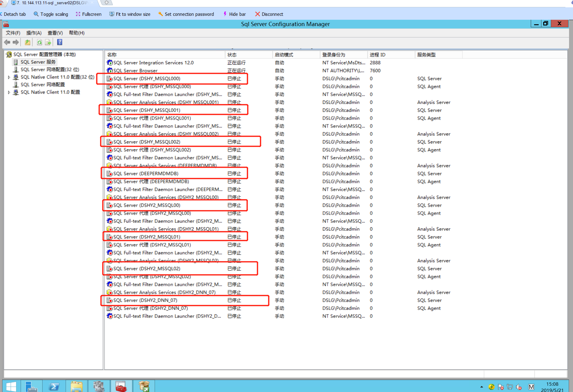Screen dimensions: 573x392
Task: Click process ID value 7600
Action: 375,70
